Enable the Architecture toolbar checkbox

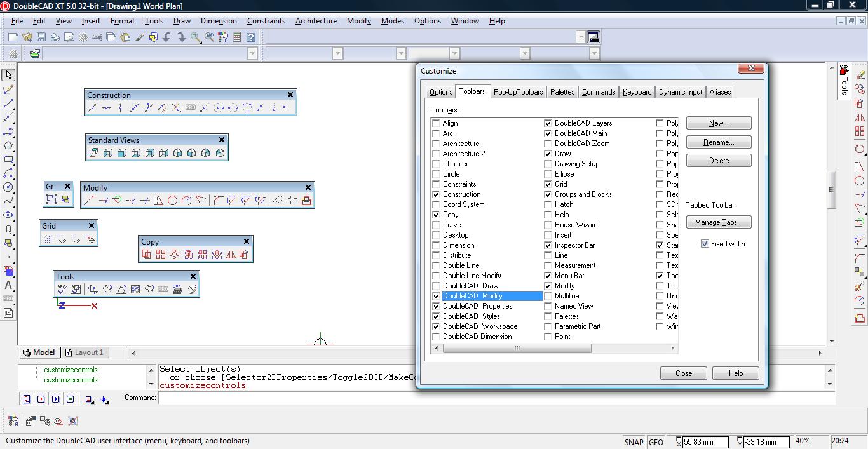(436, 144)
